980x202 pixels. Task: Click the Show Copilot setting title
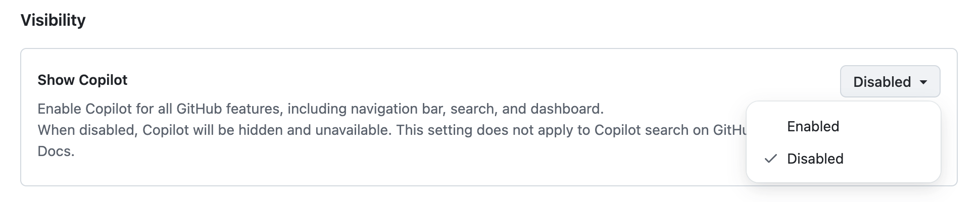tap(82, 80)
